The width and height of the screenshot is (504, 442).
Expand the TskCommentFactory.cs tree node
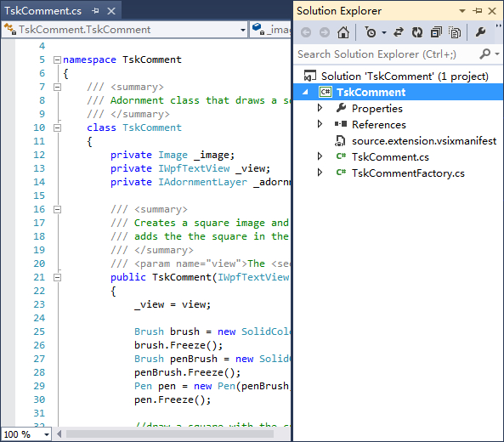click(x=320, y=173)
